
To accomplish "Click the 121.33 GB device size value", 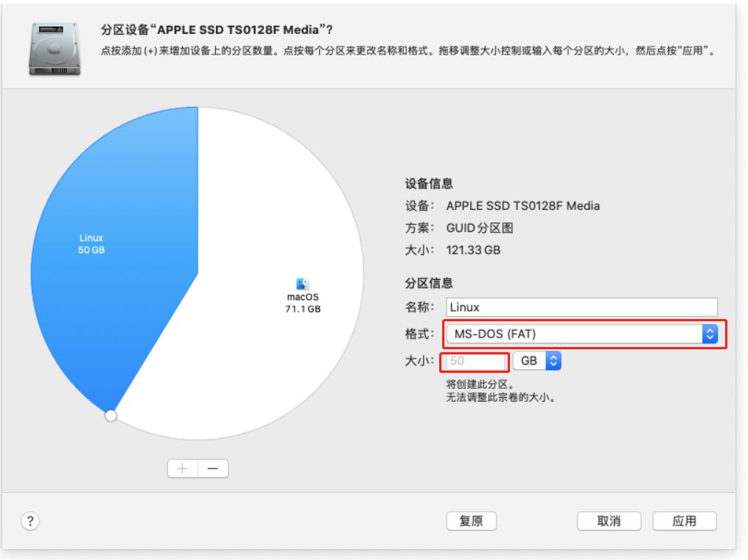I will (x=473, y=250).
